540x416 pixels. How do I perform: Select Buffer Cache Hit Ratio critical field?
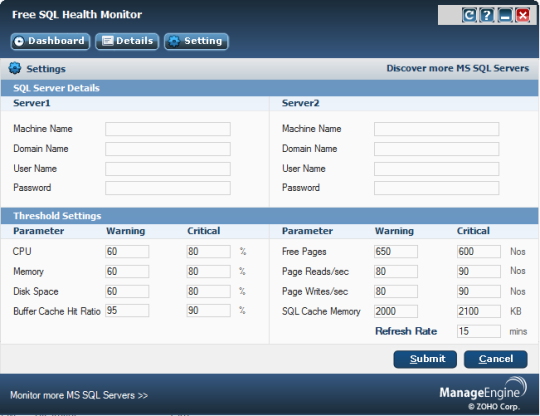[208, 311]
